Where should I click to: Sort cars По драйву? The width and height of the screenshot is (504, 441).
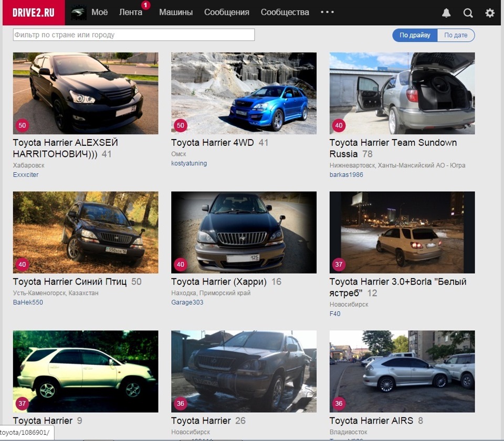tap(415, 35)
